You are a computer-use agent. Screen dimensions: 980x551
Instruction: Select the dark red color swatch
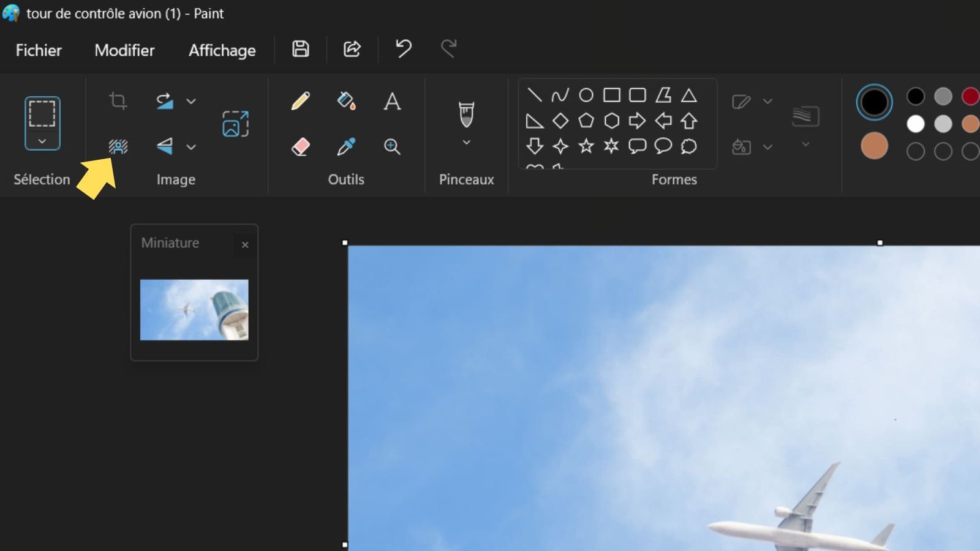pyautogui.click(x=971, y=96)
